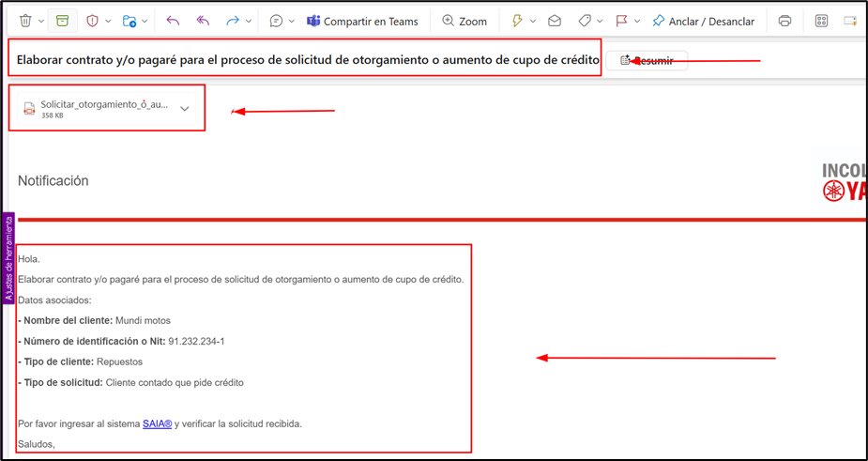This screenshot has height=461, width=868.
Task: Archive the email with the Archive icon
Action: click(63, 21)
